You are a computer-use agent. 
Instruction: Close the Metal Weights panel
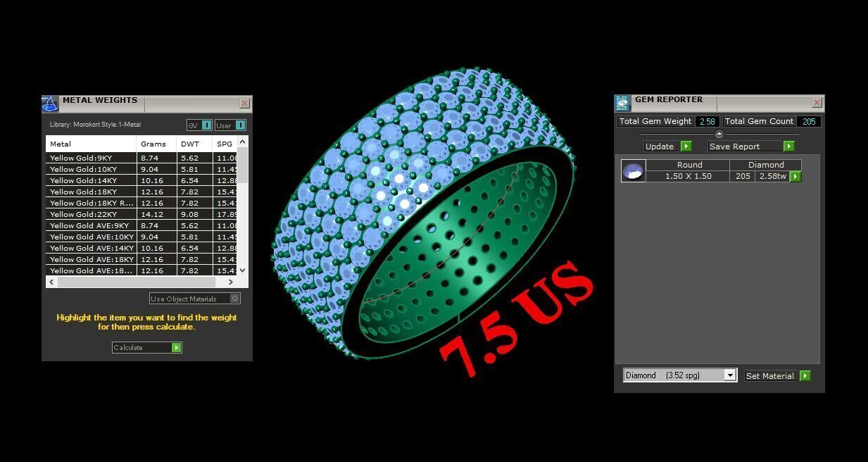[244, 103]
